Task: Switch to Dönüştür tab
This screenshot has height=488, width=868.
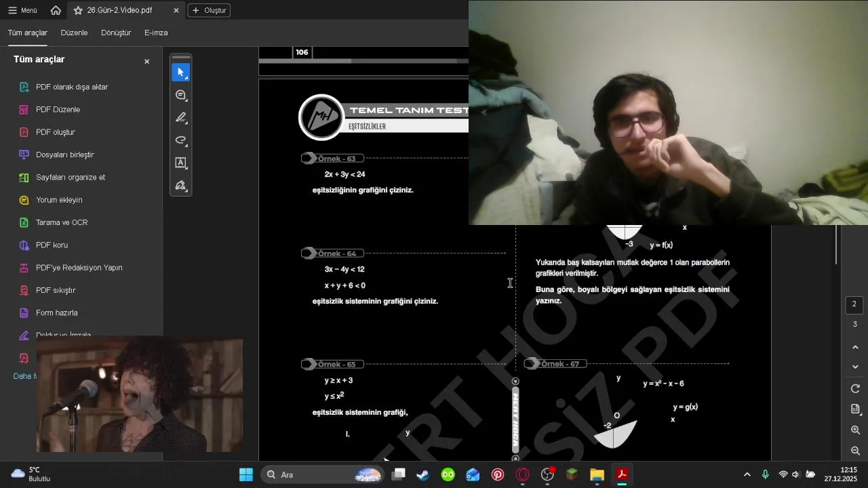Action: pyautogui.click(x=116, y=33)
